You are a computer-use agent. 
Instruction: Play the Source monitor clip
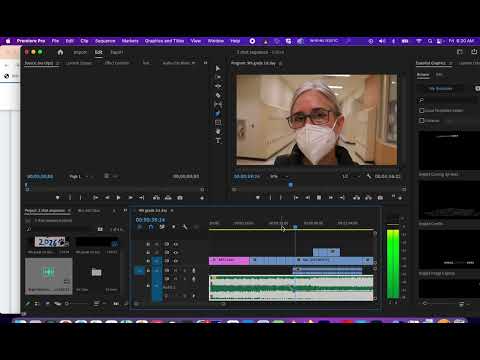tap(118, 198)
